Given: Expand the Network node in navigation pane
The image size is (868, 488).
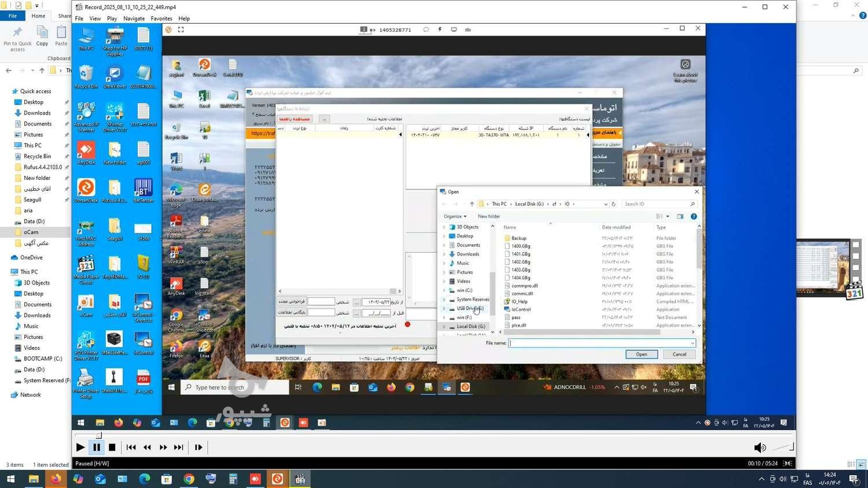Looking at the screenshot, I should click(6, 395).
